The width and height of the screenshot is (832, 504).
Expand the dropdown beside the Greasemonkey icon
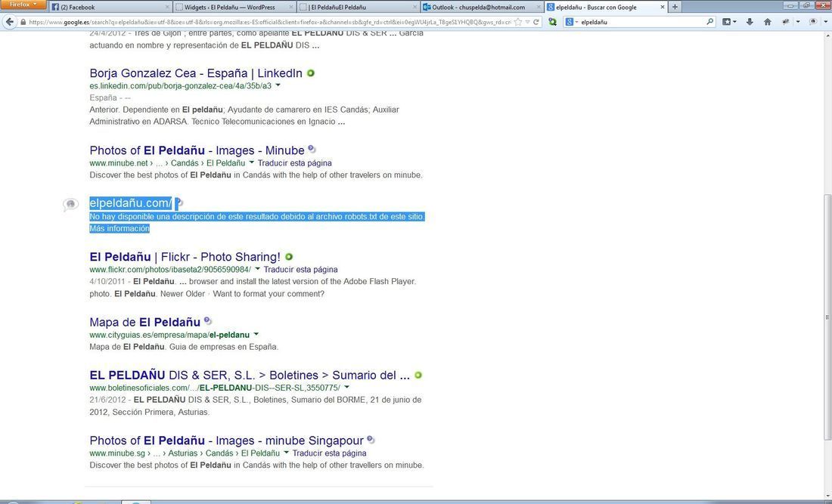[x=796, y=22]
